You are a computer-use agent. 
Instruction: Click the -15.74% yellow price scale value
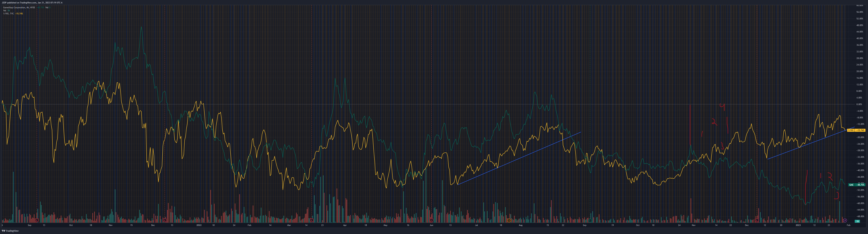[x=860, y=130]
